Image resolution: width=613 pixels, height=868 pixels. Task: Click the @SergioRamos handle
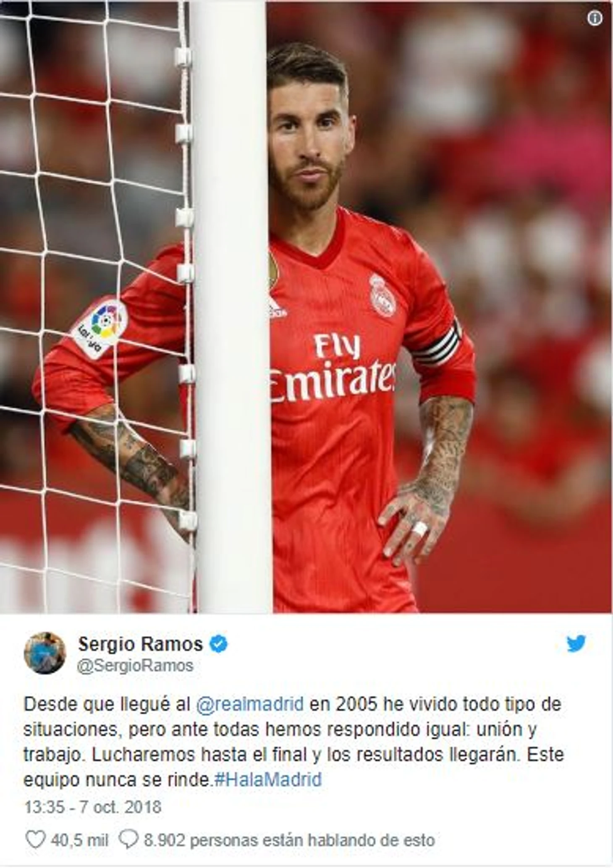136,665
